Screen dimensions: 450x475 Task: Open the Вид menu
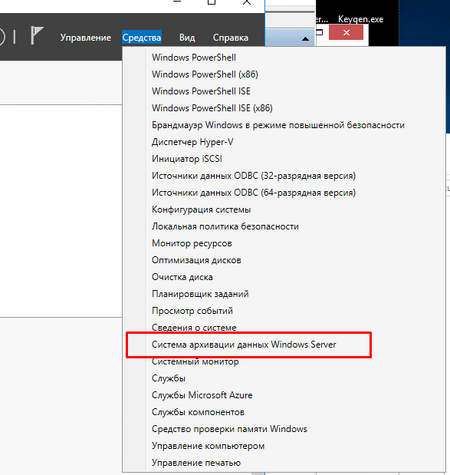(187, 38)
